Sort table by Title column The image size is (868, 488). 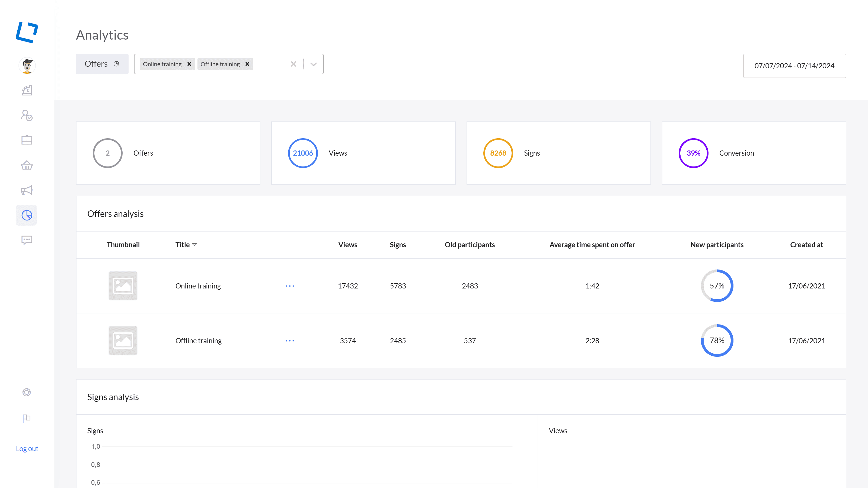pyautogui.click(x=186, y=245)
